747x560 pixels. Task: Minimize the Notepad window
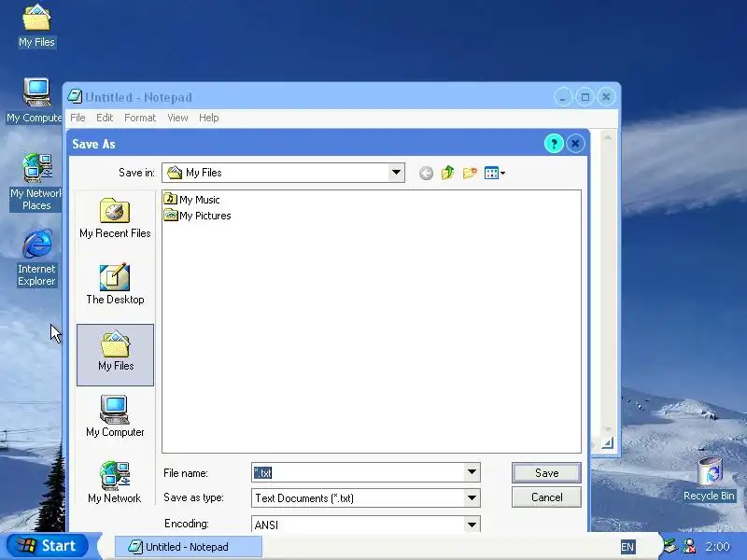pyautogui.click(x=563, y=97)
